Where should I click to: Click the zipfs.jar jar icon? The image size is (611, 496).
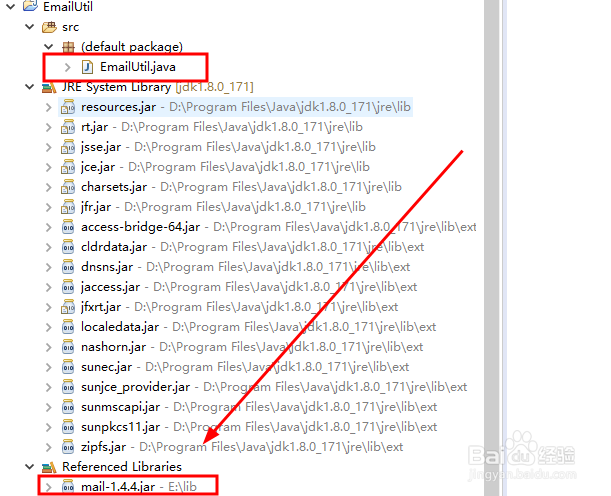pyautogui.click(x=68, y=447)
